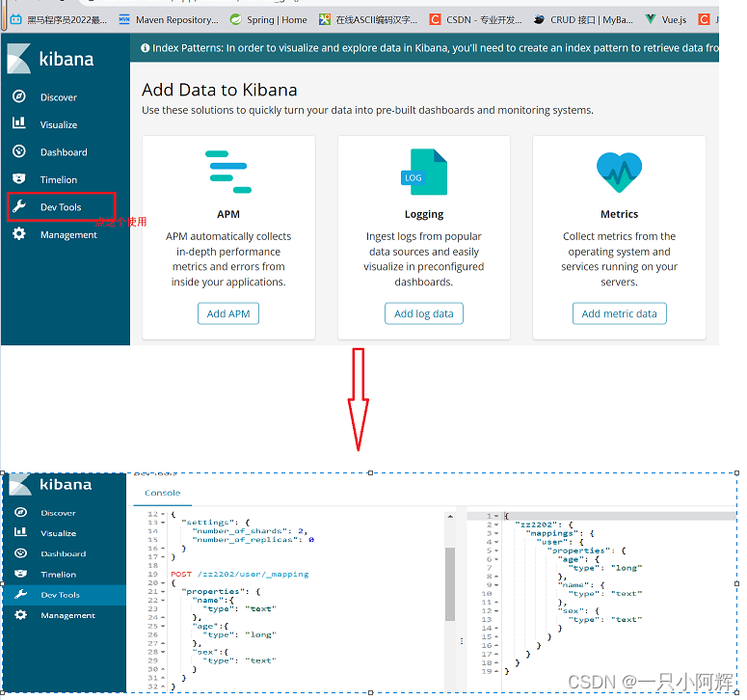Collapse the fold arrow at request line 20

click(163, 582)
